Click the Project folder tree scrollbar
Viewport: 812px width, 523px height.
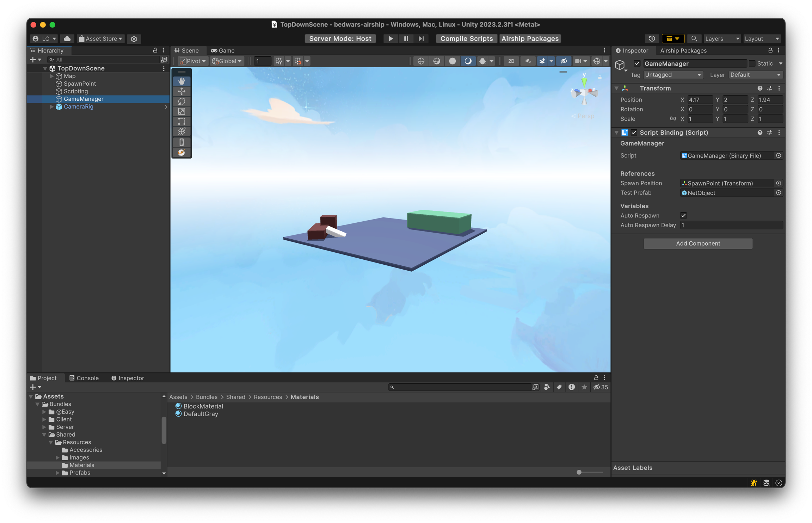click(x=164, y=431)
